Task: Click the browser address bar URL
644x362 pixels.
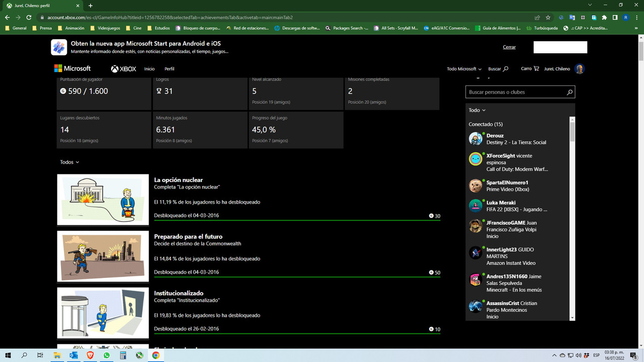Action: click(170, 17)
